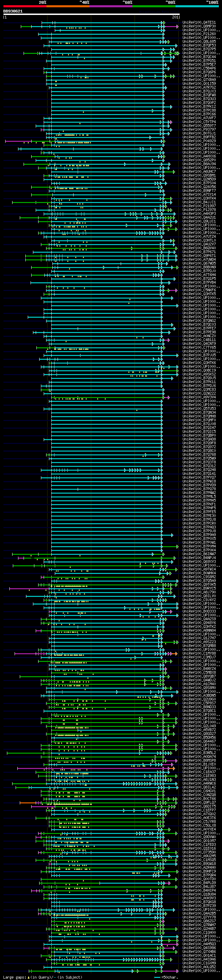
Task: Click the green ~80% identity legend segment
Action: pos(154,7)
